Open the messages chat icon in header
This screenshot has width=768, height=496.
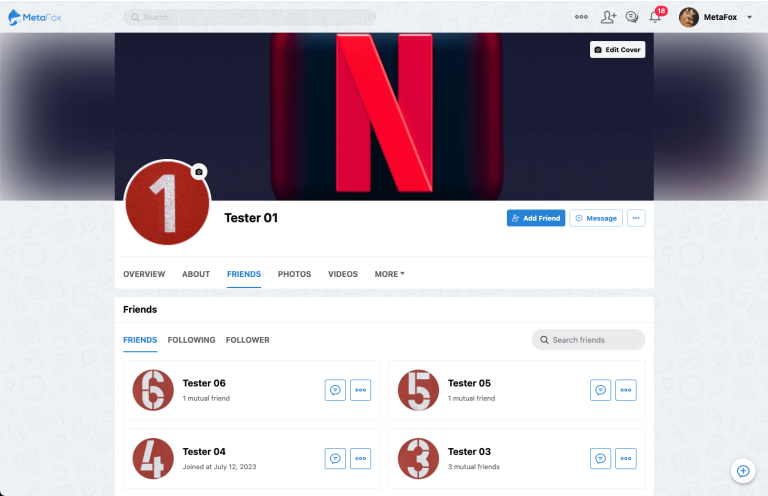(631, 17)
